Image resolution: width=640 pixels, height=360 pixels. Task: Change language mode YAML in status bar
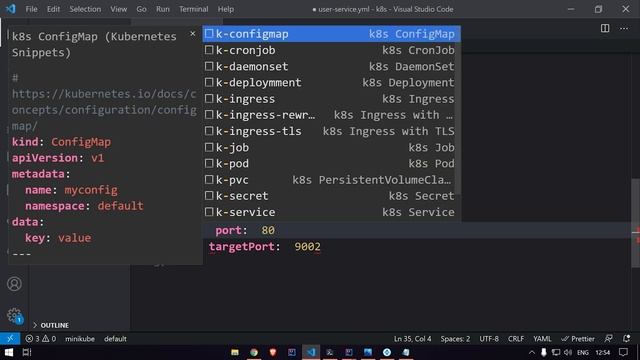tap(542, 338)
